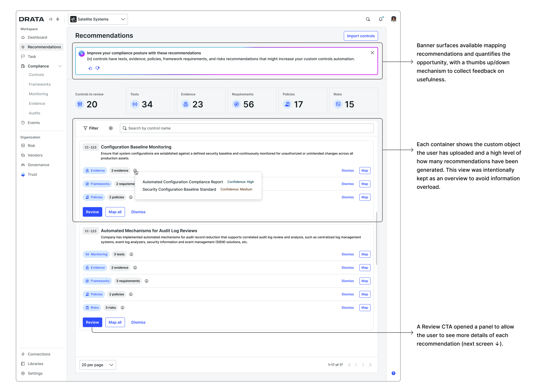Click thumbs up on the banner
This screenshot has width=539, height=392.
coord(91,68)
